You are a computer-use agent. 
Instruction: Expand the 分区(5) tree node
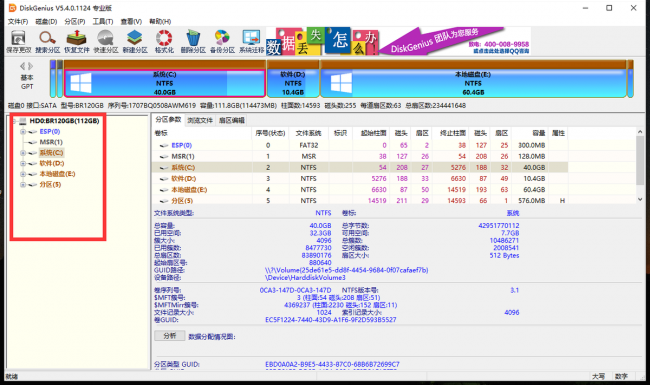23,185
